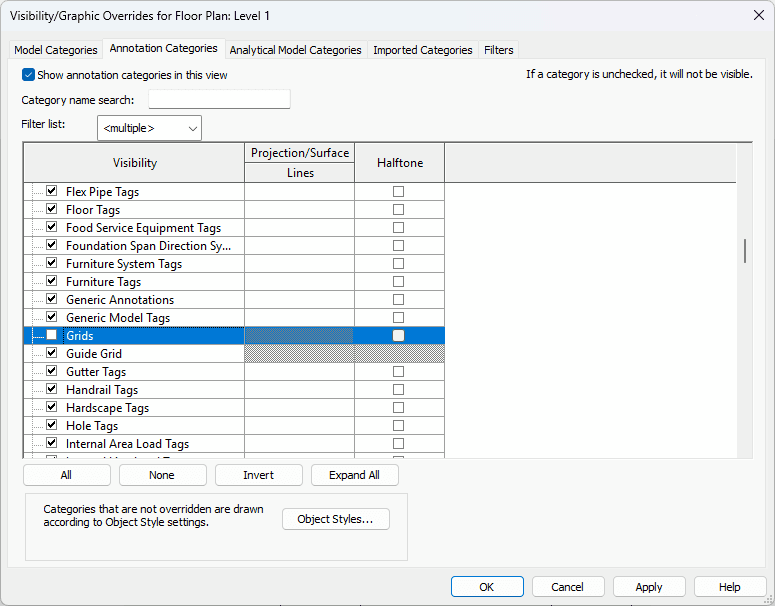Click Expand All button
This screenshot has width=775, height=606.
[354, 475]
